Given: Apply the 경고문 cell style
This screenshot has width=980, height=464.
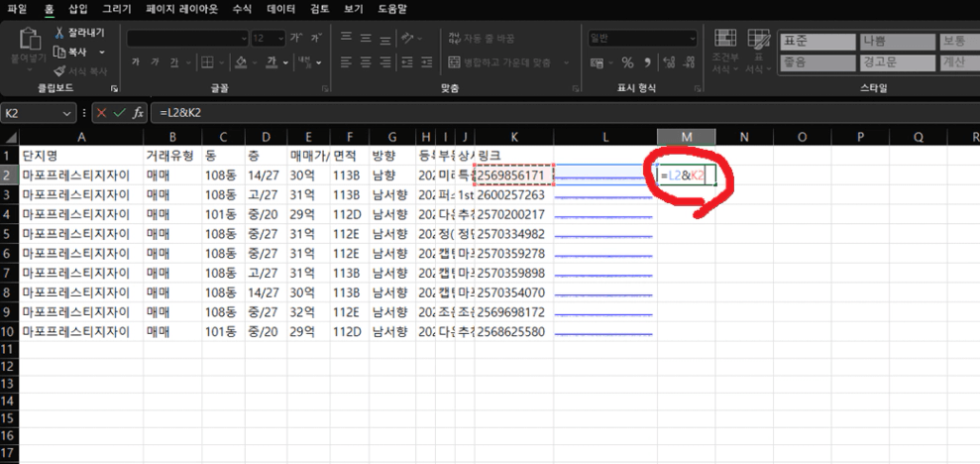Looking at the screenshot, I should point(881,60).
